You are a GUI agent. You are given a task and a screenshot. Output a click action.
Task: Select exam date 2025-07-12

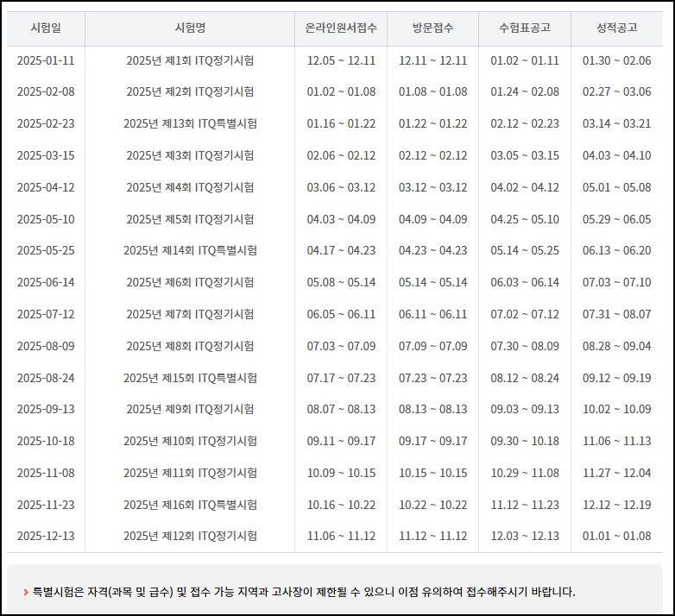[x=46, y=314]
